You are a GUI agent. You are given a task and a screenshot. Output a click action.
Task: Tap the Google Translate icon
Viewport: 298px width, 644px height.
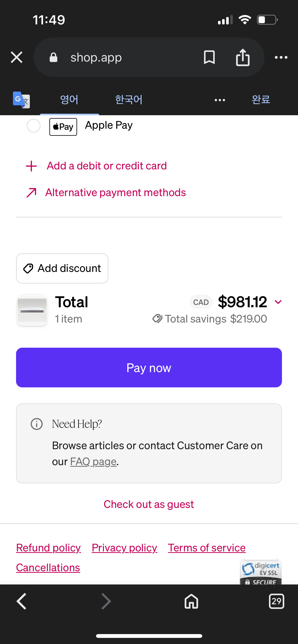coord(21,100)
